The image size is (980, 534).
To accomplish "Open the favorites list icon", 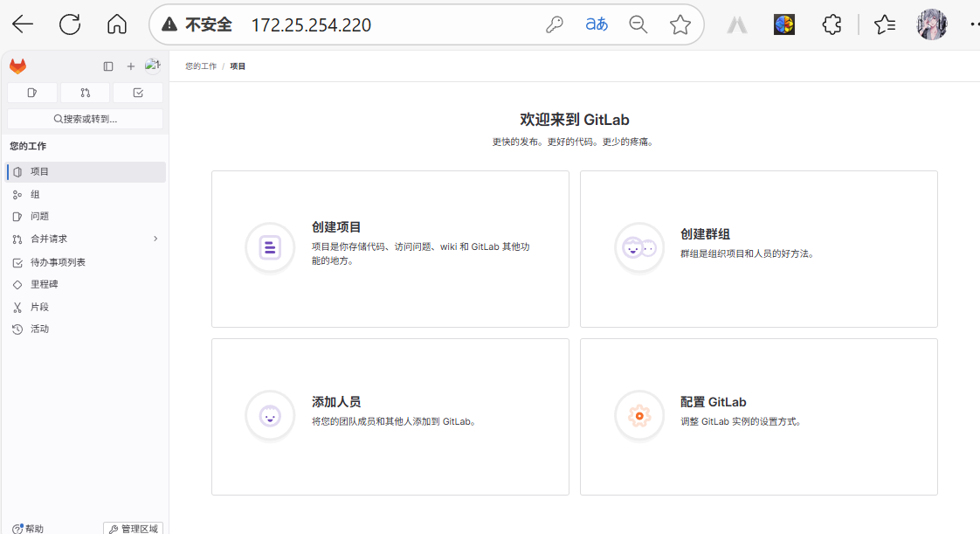I will pos(885,24).
